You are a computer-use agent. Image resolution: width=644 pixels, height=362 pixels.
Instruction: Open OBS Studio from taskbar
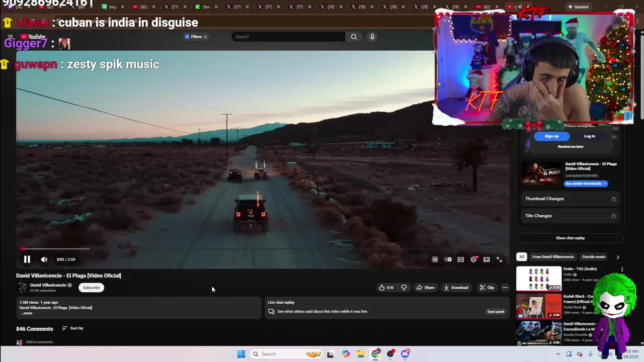[x=390, y=354]
